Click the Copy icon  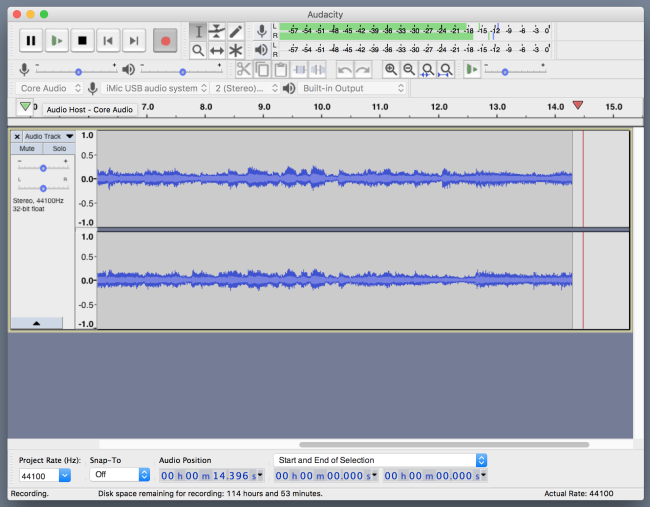(262, 70)
